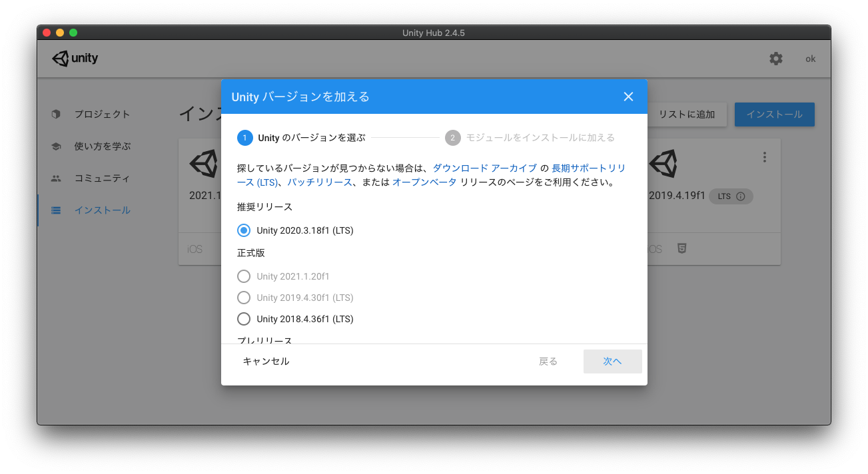Close the Unity バージョンを加える dialog
868x474 pixels.
[x=628, y=97]
